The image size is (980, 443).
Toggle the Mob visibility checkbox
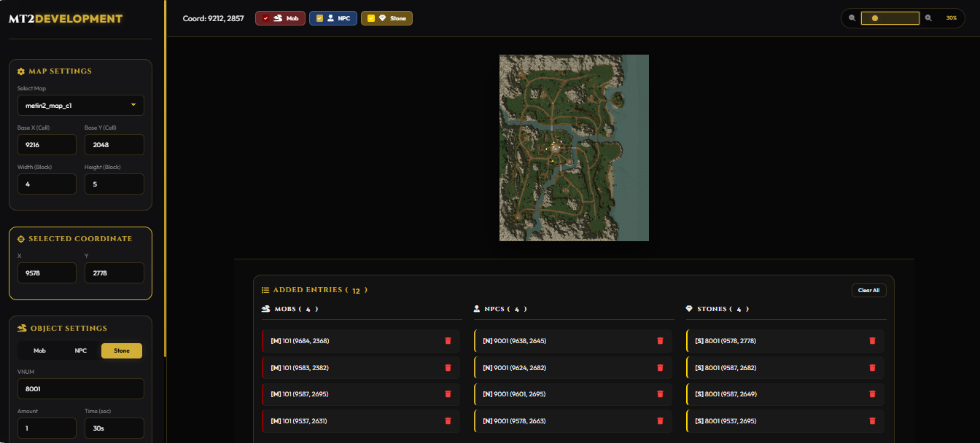[x=266, y=18]
